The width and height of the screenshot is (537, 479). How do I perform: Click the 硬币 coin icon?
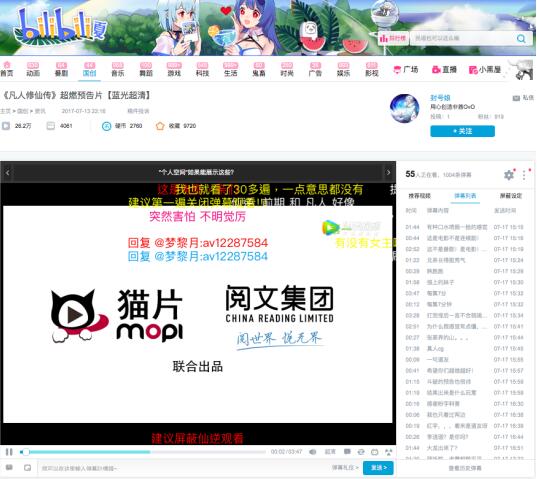tap(107, 126)
